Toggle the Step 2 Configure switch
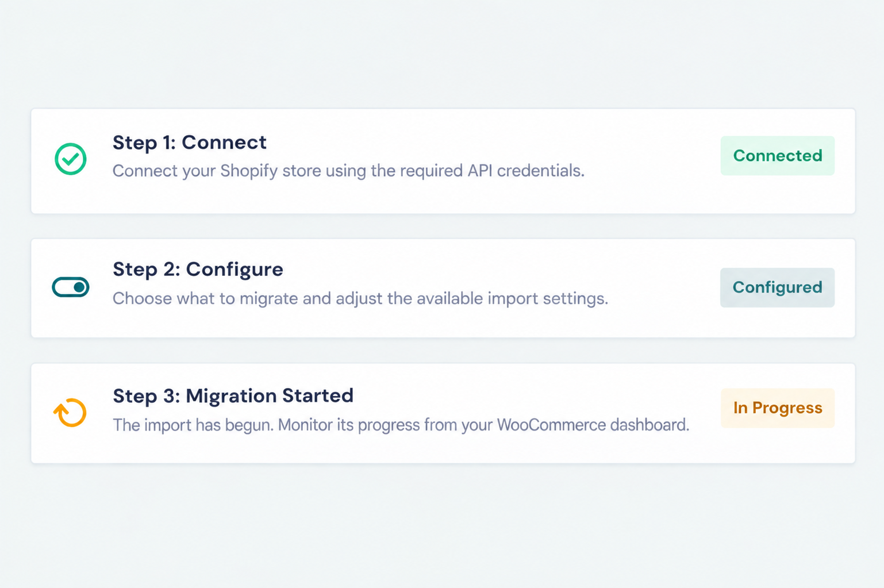 [x=71, y=287]
